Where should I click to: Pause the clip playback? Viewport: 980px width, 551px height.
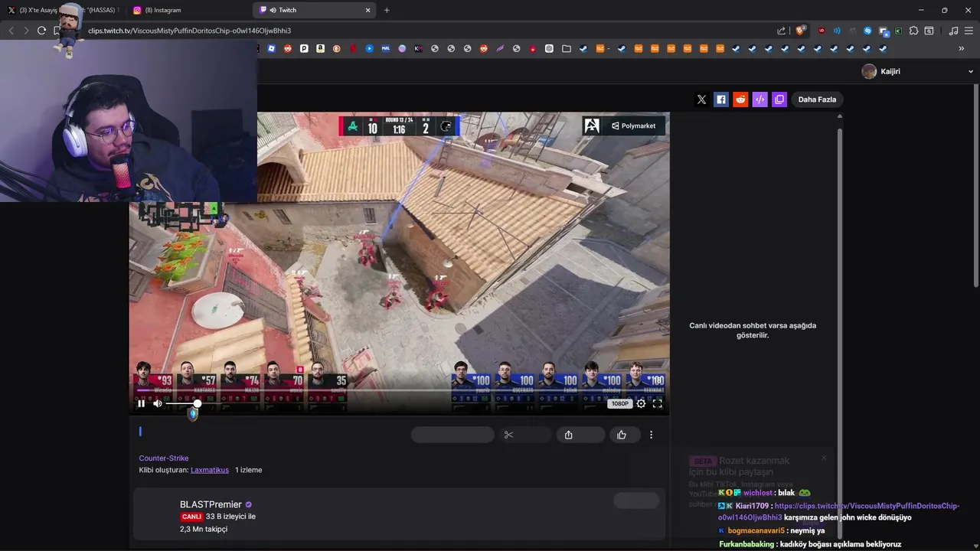(x=141, y=403)
